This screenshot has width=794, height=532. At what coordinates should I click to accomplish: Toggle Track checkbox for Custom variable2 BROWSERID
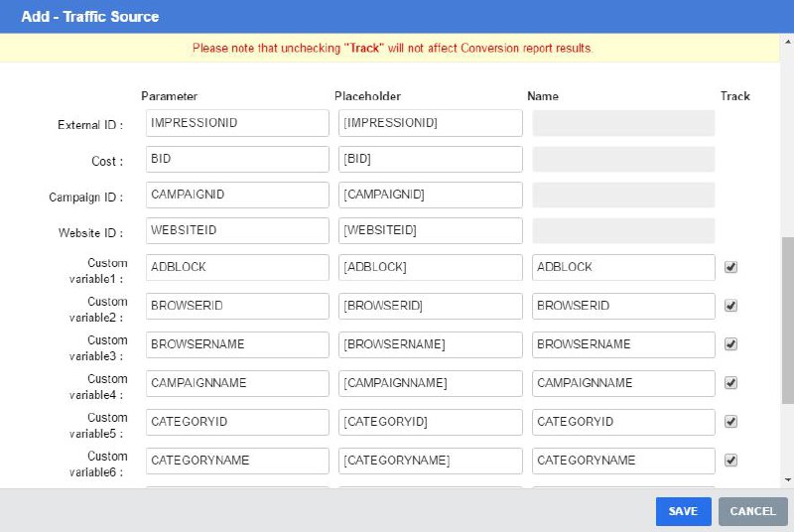[x=731, y=306]
